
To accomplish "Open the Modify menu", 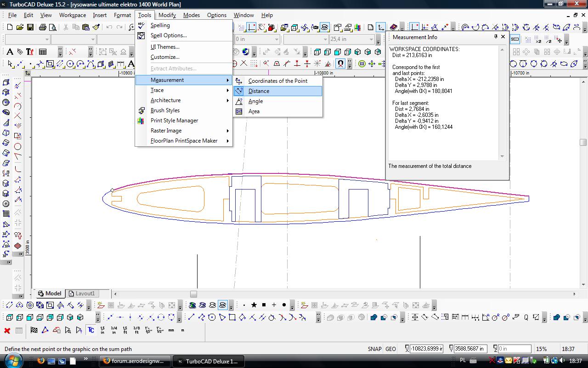I will tap(167, 15).
